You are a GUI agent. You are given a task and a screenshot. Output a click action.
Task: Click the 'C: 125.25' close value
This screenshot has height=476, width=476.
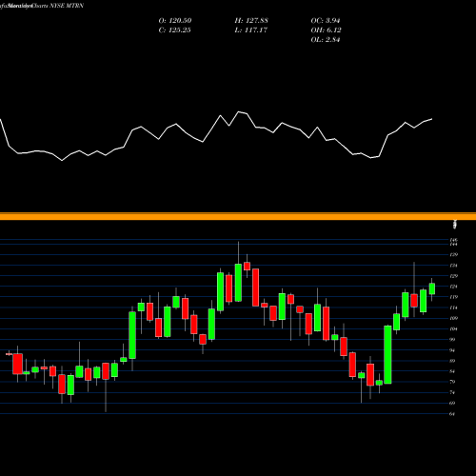pyautogui.click(x=174, y=30)
